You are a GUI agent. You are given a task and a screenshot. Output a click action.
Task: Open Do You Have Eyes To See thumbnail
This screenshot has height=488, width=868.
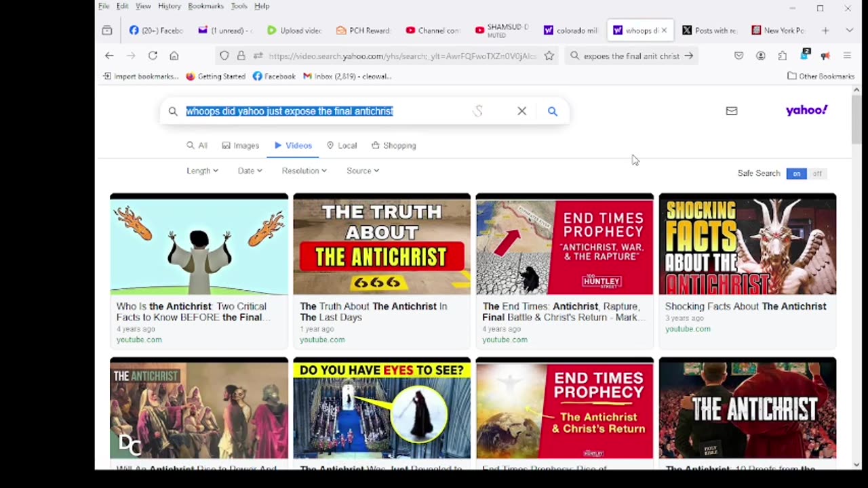pyautogui.click(x=382, y=409)
